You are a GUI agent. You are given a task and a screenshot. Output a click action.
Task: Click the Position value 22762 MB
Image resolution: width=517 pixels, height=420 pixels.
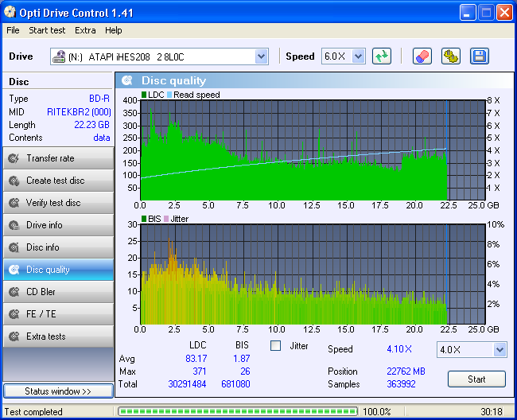406,371
